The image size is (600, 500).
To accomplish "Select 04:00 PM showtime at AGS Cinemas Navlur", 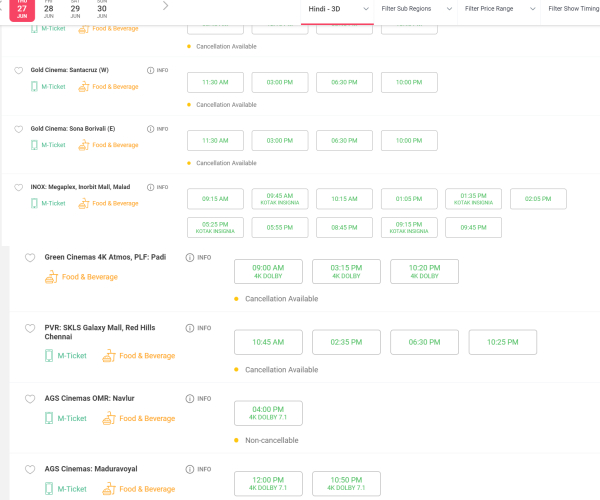I will click(268, 414).
